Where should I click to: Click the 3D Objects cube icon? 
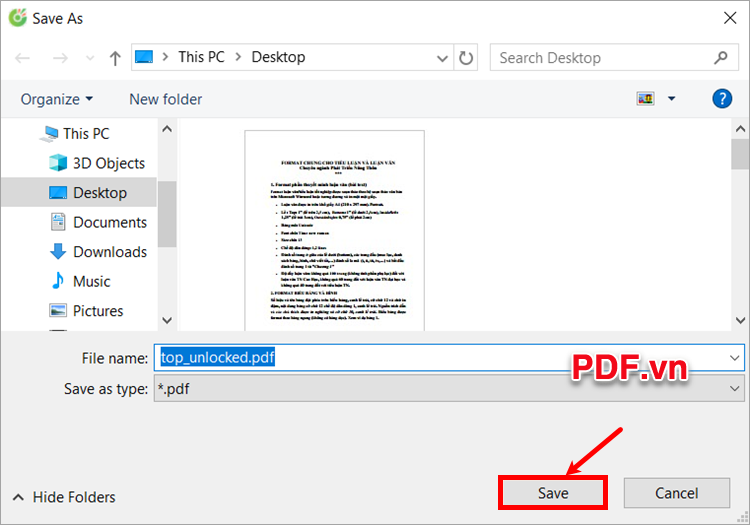[58, 163]
